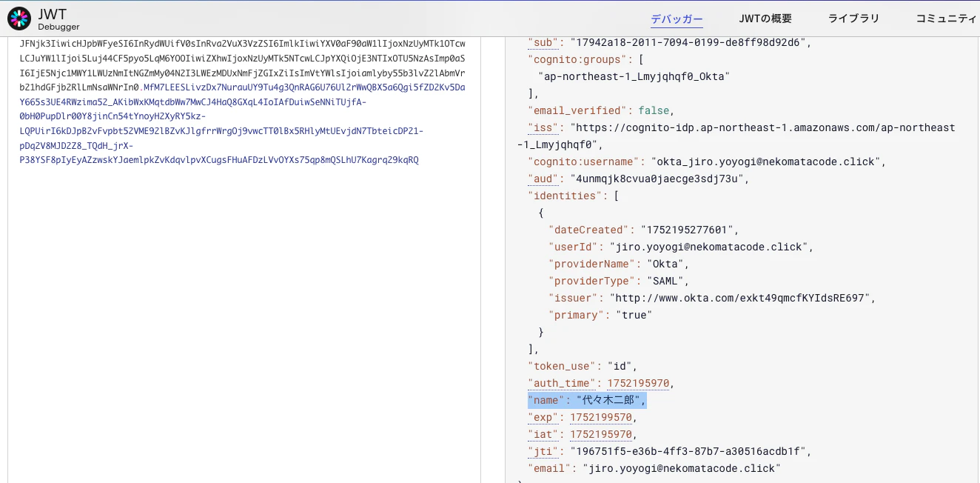The image size is (980, 483).
Task: Open the デバッガー tab
Action: coord(677,19)
